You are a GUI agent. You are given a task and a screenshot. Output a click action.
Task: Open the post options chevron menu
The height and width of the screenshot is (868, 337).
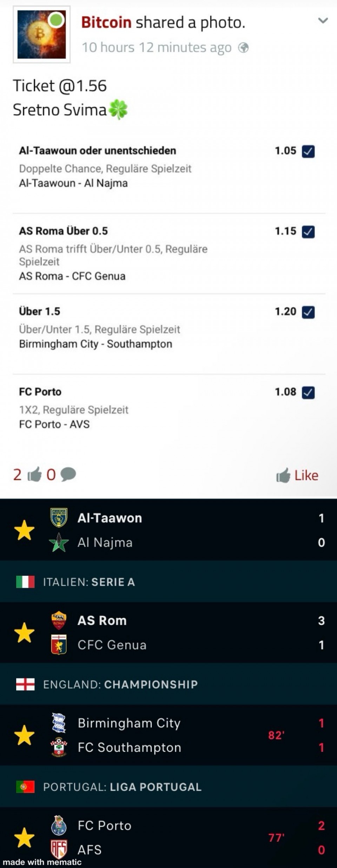point(323,21)
